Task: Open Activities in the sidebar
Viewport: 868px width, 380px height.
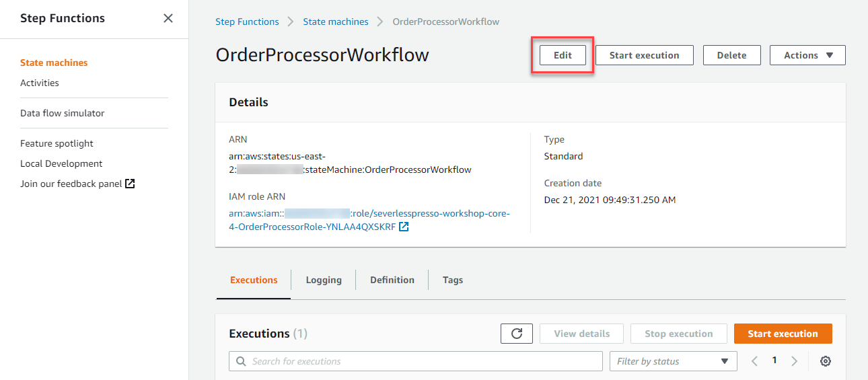Action: coord(40,83)
